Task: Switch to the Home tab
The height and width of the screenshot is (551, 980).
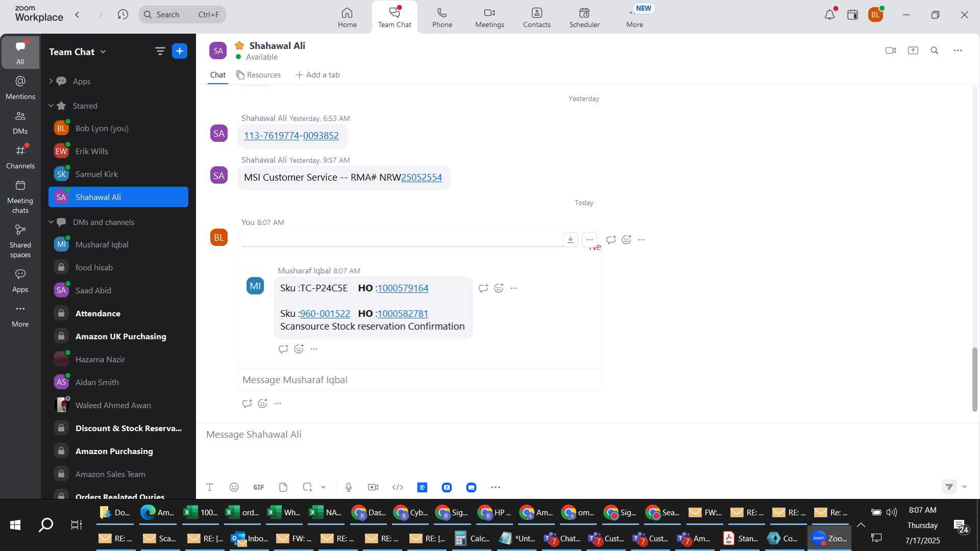Action: click(347, 17)
